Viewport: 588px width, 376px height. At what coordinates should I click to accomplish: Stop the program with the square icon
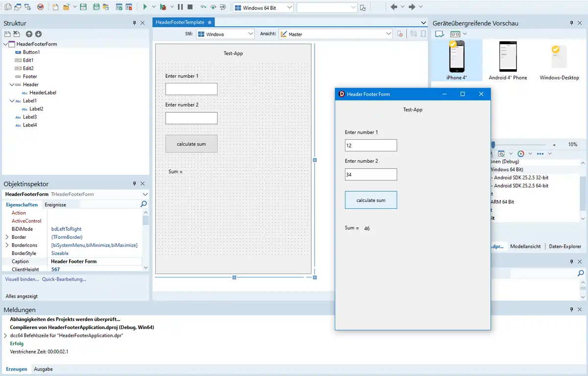(190, 7)
